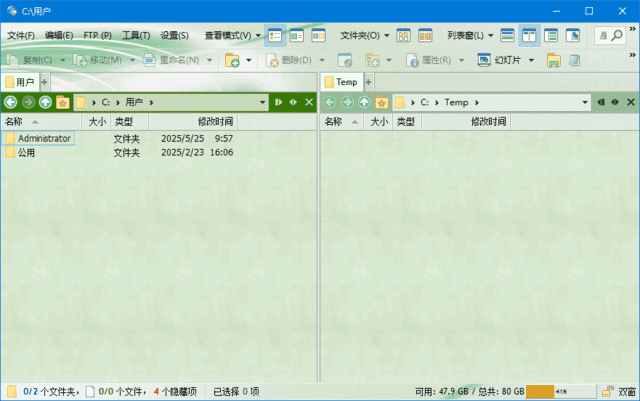Toggle the lock icon in status bar
This screenshot has width=640, height=401.
coord(608,392)
